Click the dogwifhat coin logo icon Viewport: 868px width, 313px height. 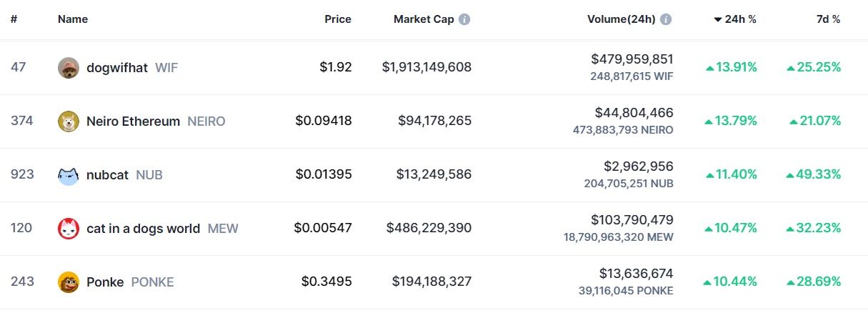tap(69, 68)
